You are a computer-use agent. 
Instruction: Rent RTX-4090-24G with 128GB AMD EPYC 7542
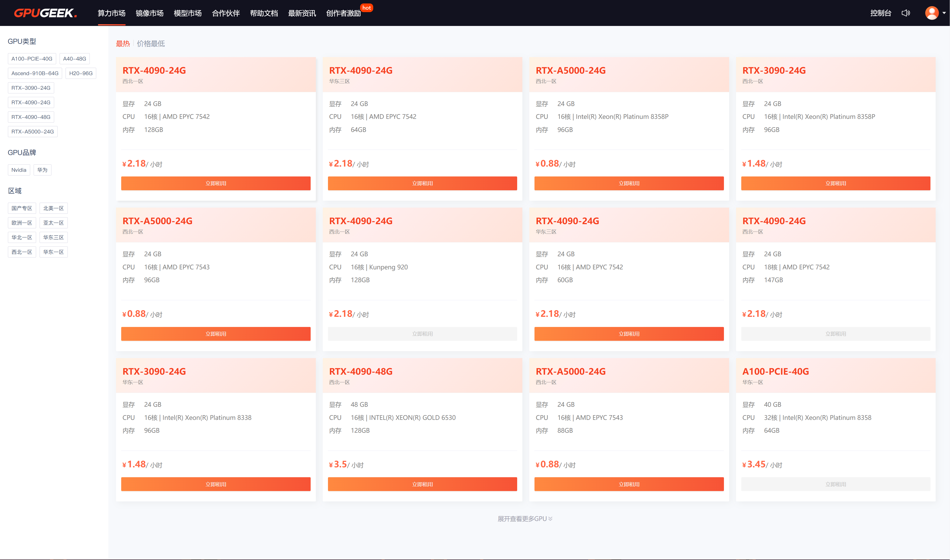pyautogui.click(x=216, y=183)
